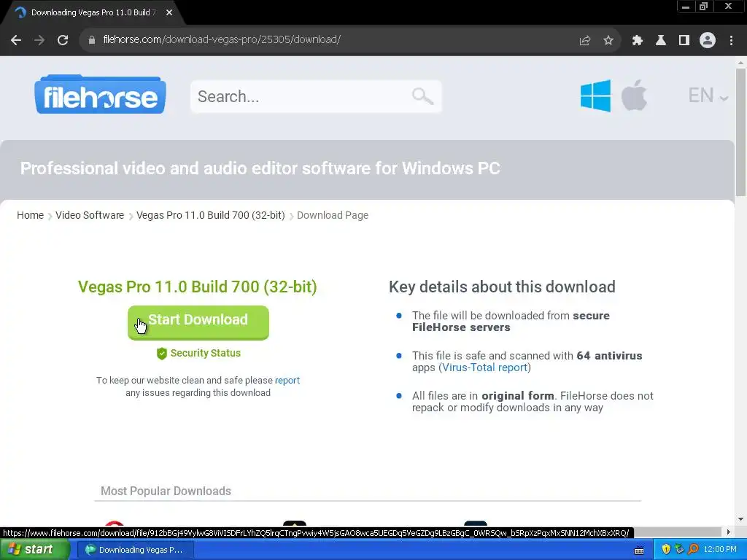Click the browser back arrow
747x560 pixels.
16,40
